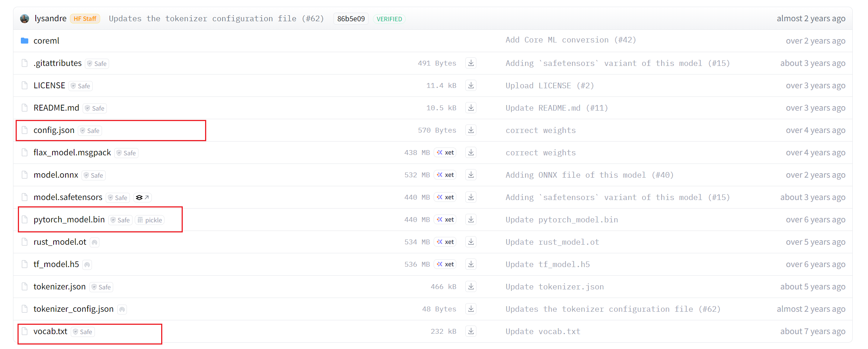868x349 pixels.
Task: Click the pickle badge on pytorch_model.bin
Action: [150, 220]
